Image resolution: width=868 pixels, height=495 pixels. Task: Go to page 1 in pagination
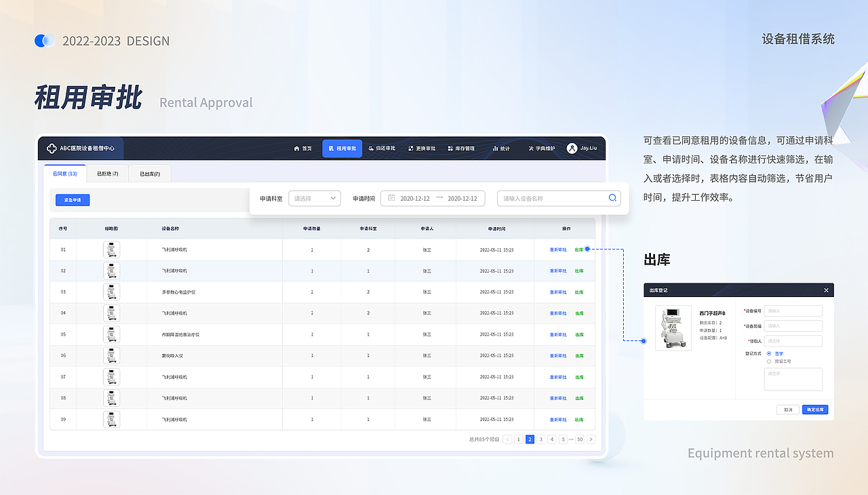point(519,439)
